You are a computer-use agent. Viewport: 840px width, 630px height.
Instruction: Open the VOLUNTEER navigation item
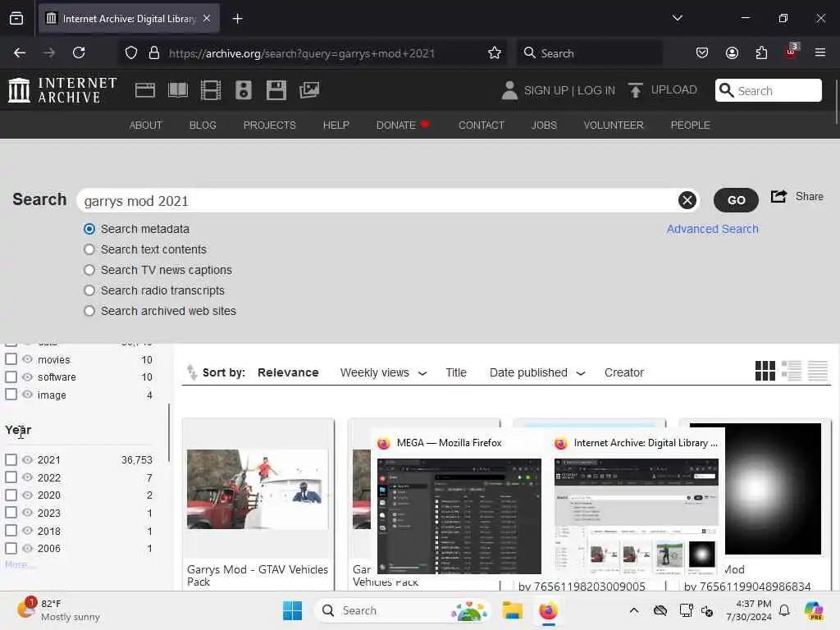pos(614,125)
